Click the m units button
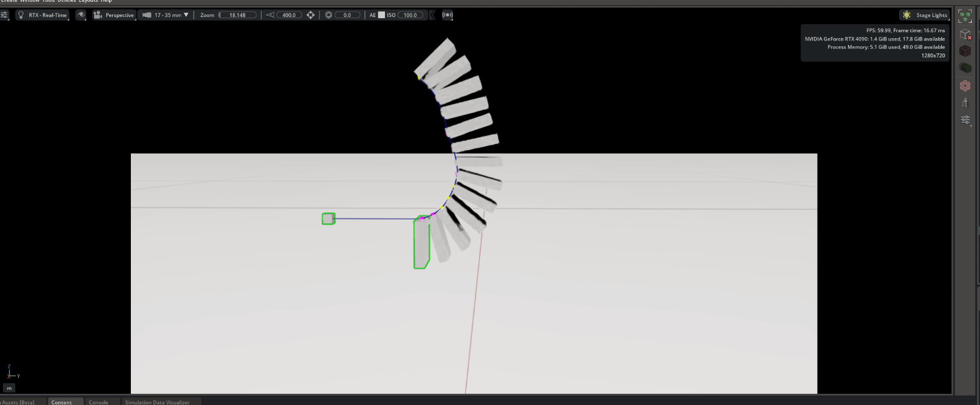The image size is (980, 405). pos(9,388)
